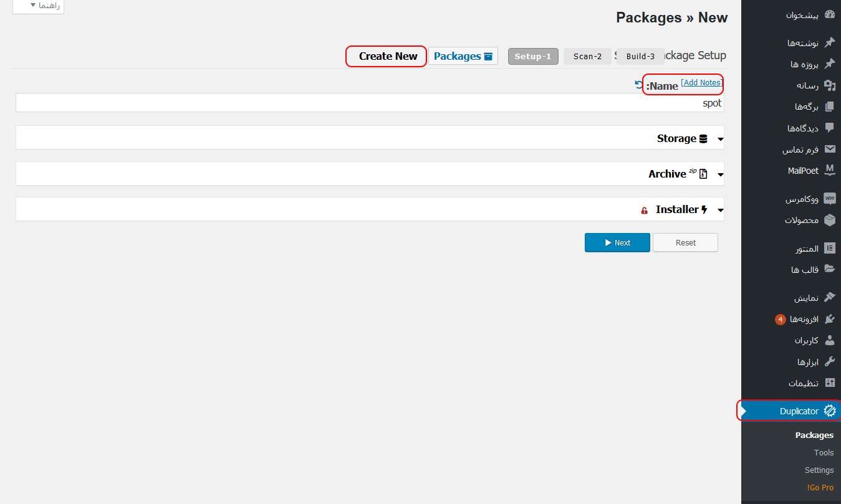
Task: Open the دیدگاه‌ها comments bubble icon
Action: click(829, 128)
